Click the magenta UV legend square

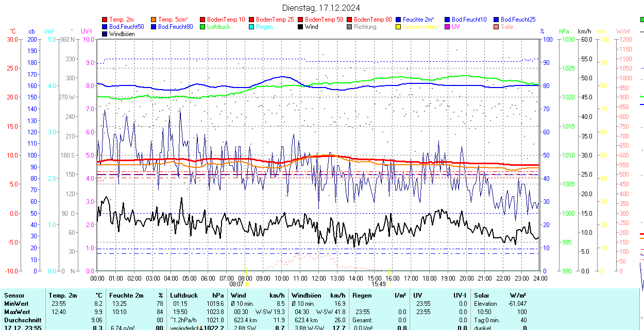pos(448,27)
